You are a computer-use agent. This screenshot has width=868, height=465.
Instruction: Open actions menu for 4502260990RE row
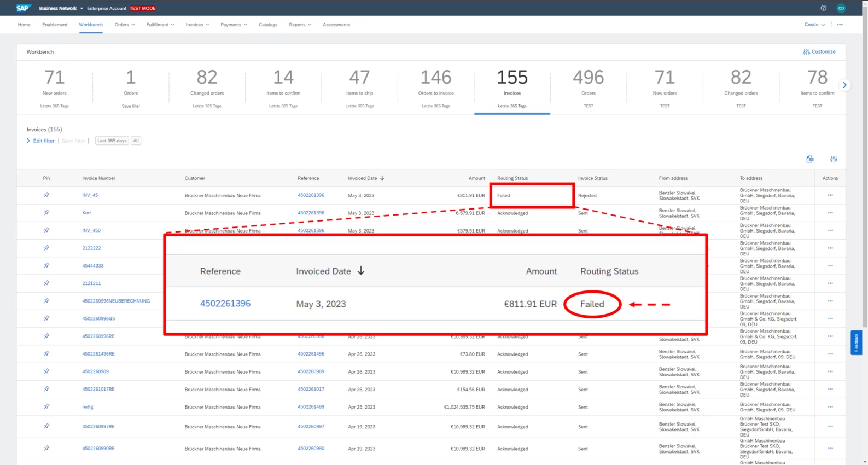[x=830, y=449]
